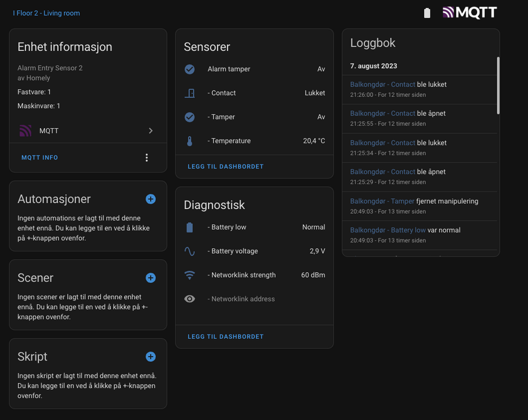
Task: Click the MQTT INFO button
Action: coord(40,158)
